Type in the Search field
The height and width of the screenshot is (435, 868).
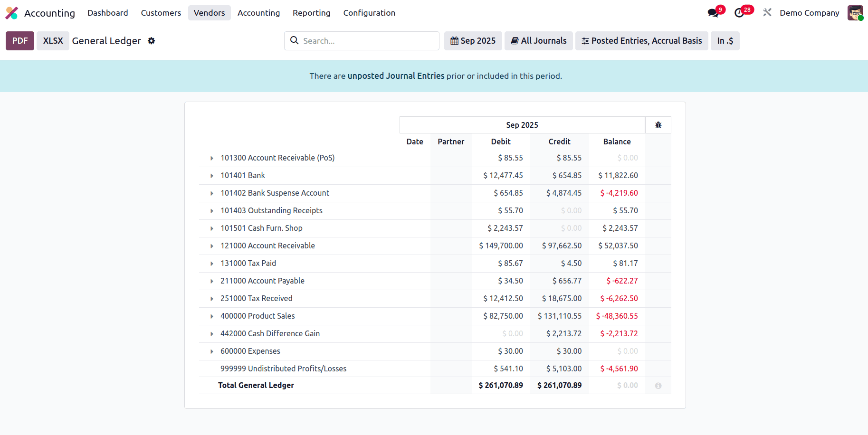366,40
